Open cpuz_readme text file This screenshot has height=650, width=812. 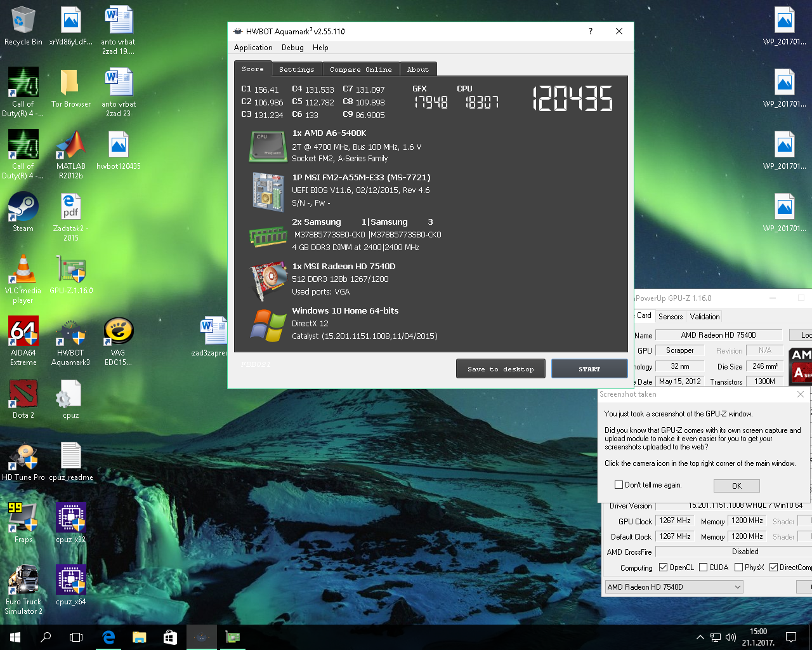pos(70,461)
